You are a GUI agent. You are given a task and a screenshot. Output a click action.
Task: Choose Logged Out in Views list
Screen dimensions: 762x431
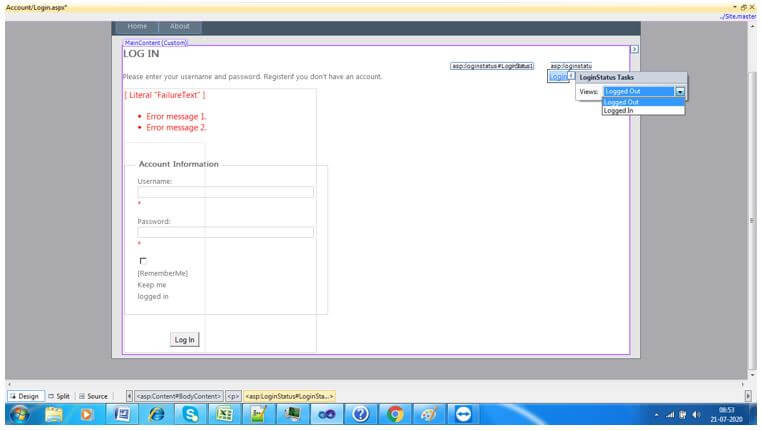(643, 102)
